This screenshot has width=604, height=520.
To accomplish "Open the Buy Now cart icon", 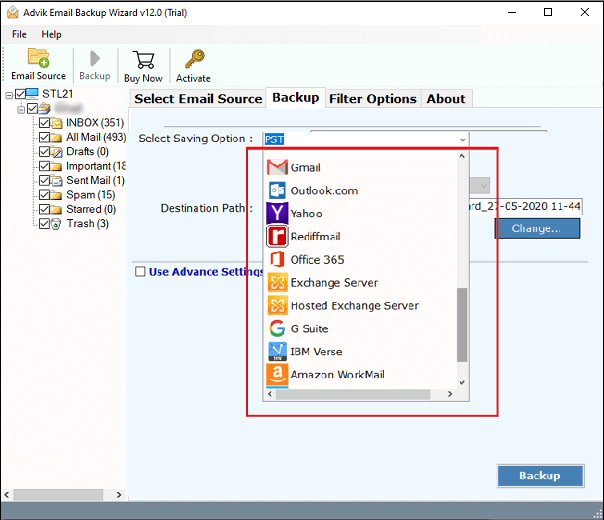I will (x=143, y=60).
